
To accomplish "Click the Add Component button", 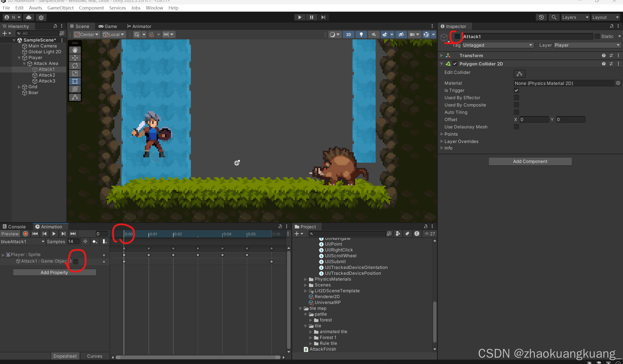I will (x=530, y=161).
